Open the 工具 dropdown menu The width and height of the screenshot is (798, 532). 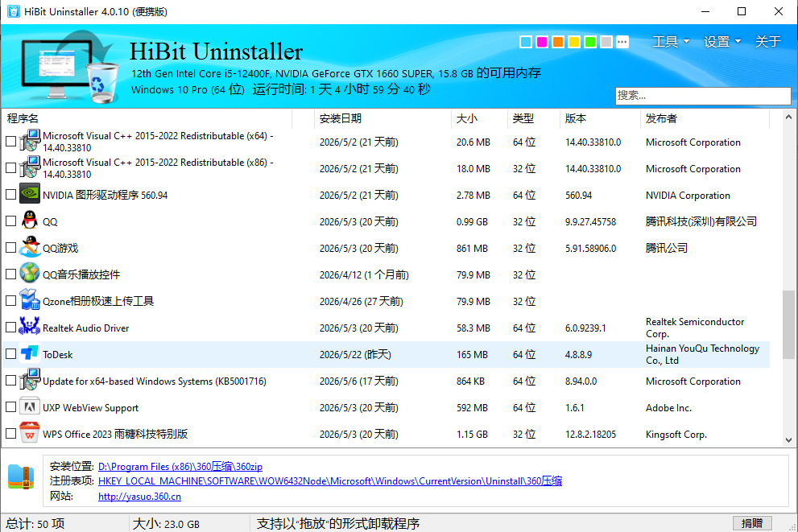click(671, 42)
